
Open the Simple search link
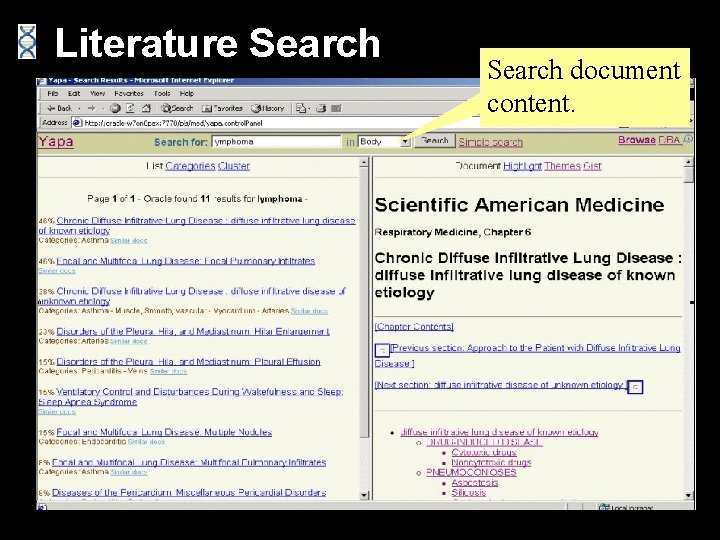click(x=490, y=142)
